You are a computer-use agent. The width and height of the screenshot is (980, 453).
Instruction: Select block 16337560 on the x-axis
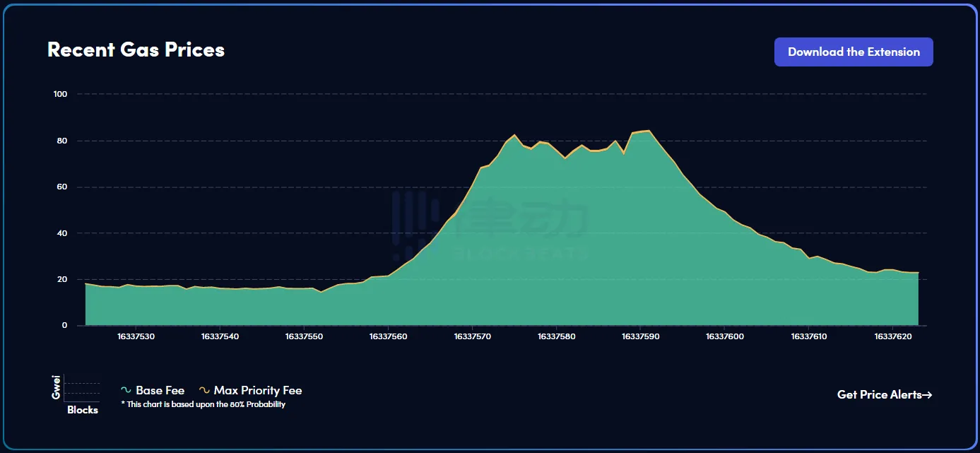(389, 337)
